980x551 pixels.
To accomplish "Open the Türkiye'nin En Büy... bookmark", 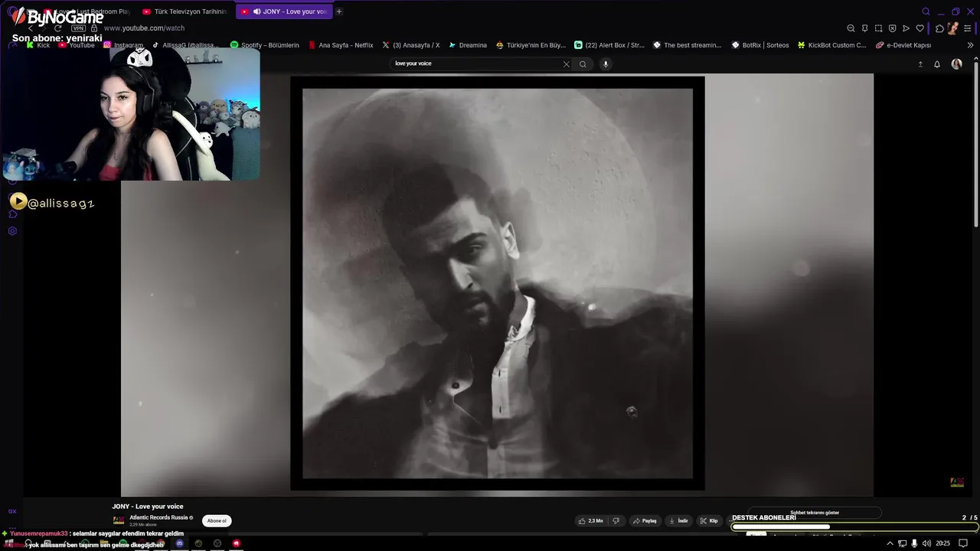I will coord(531,45).
